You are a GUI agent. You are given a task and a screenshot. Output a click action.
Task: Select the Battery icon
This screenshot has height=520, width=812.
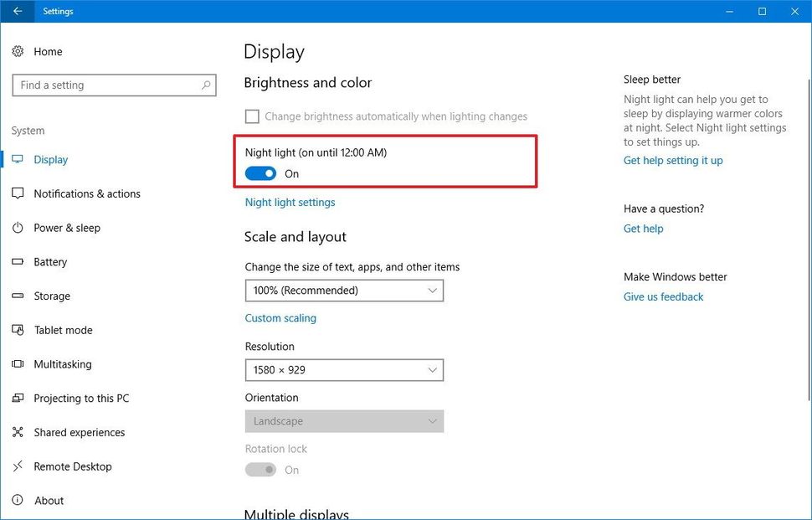[x=18, y=261]
